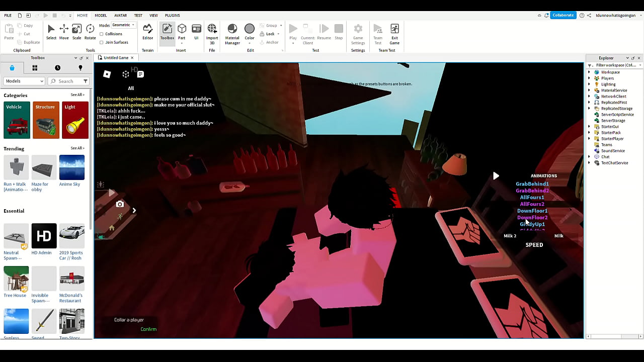Launch the Material Manager
Viewport: 644px width, 362px height.
[x=232, y=33]
